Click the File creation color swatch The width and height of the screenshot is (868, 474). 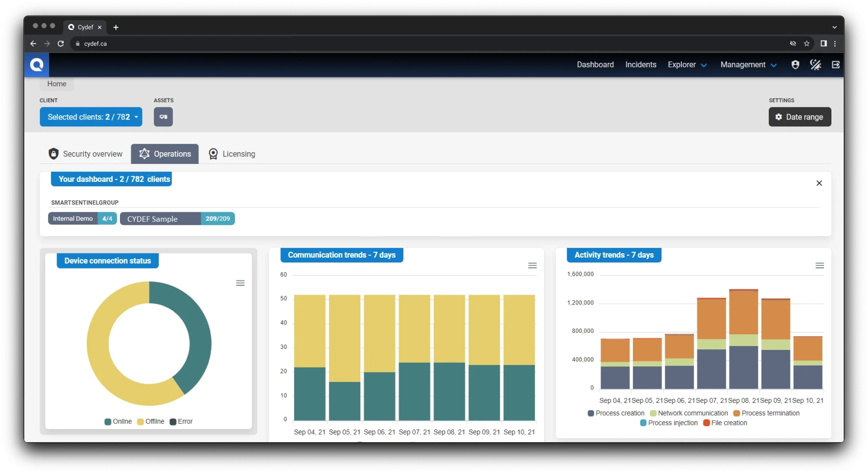tap(706, 423)
